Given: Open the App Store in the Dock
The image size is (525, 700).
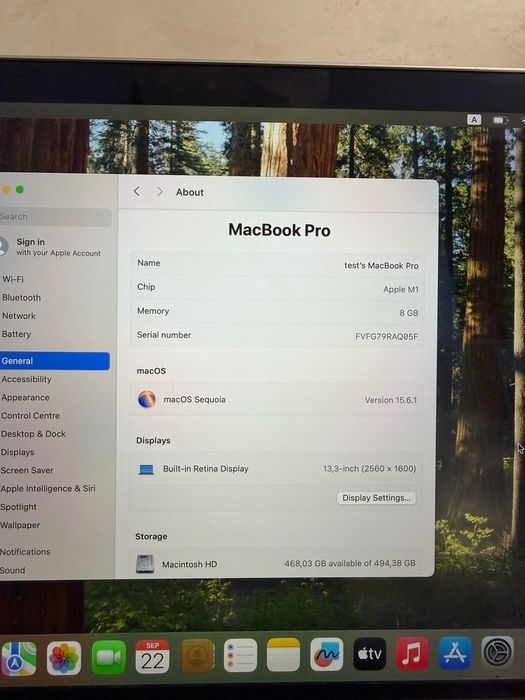Looking at the screenshot, I should 455,653.
